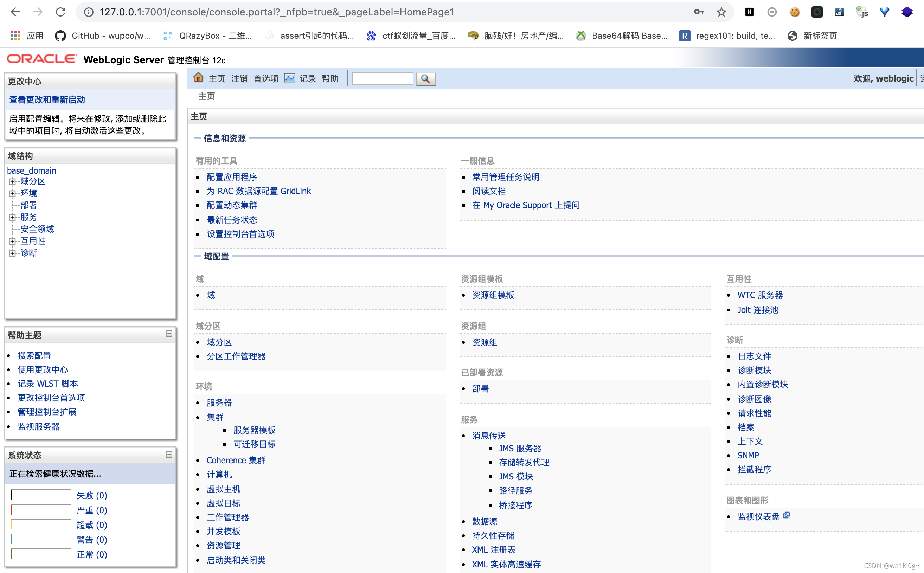Open 配置应用程序 link

[x=232, y=177]
